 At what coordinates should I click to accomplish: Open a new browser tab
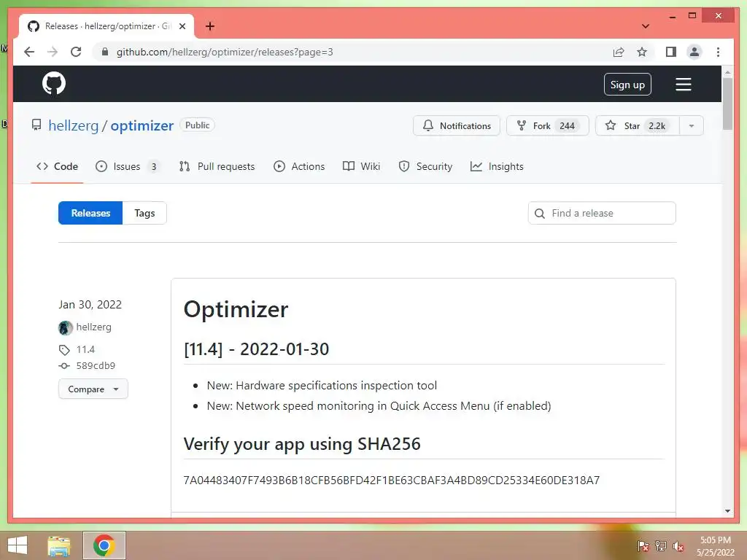[x=209, y=26]
